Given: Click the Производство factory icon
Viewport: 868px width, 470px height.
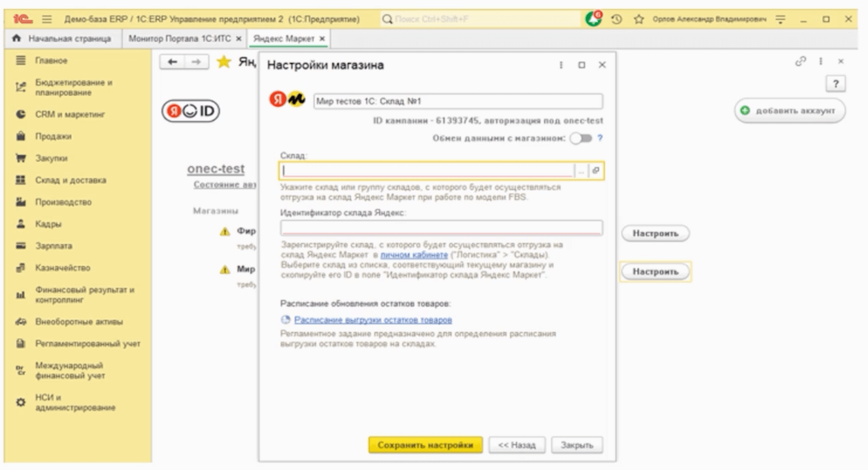Looking at the screenshot, I should pos(21,202).
